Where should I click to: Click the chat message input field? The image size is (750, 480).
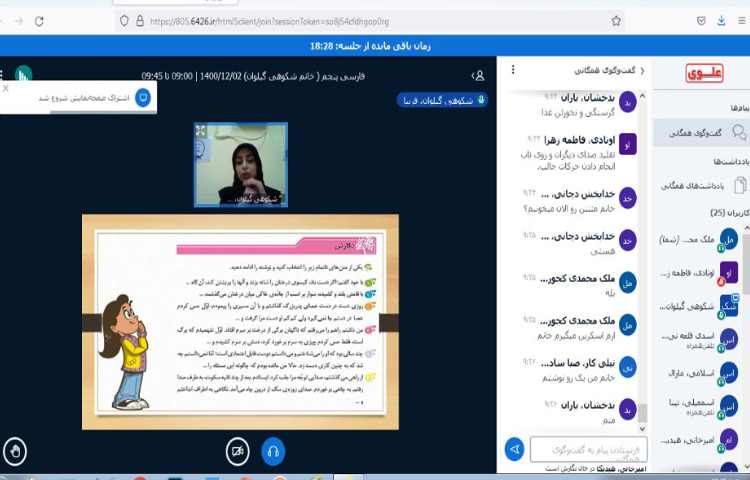point(588,449)
